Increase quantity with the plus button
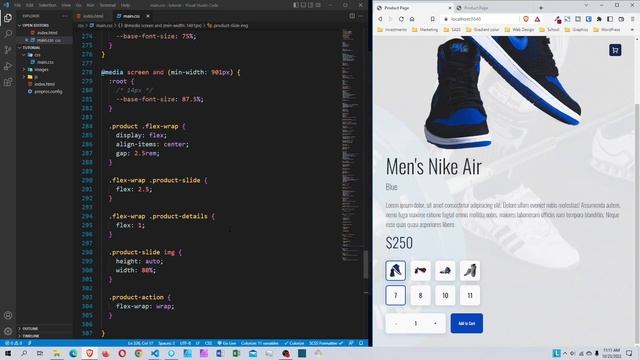The image size is (640, 360). pos(435,323)
